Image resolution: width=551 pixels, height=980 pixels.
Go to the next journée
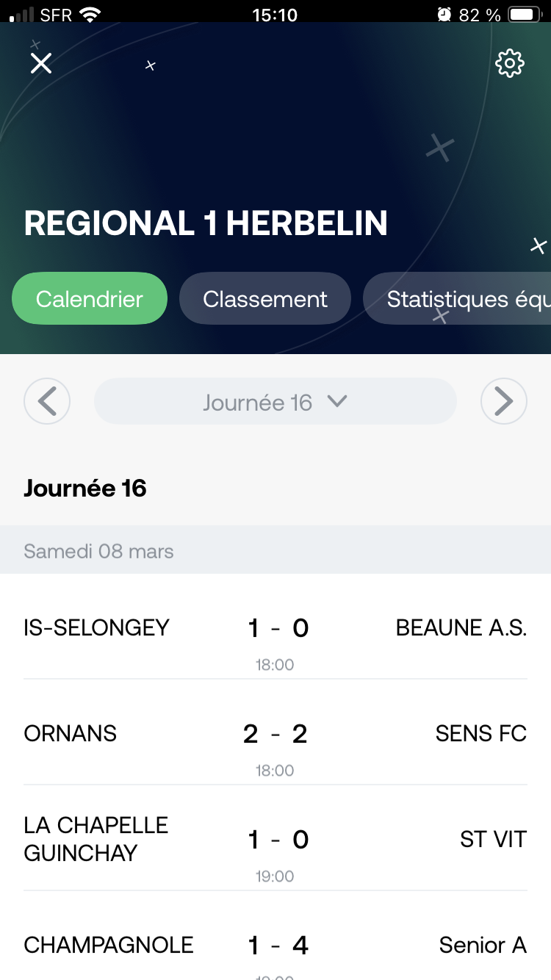point(504,401)
